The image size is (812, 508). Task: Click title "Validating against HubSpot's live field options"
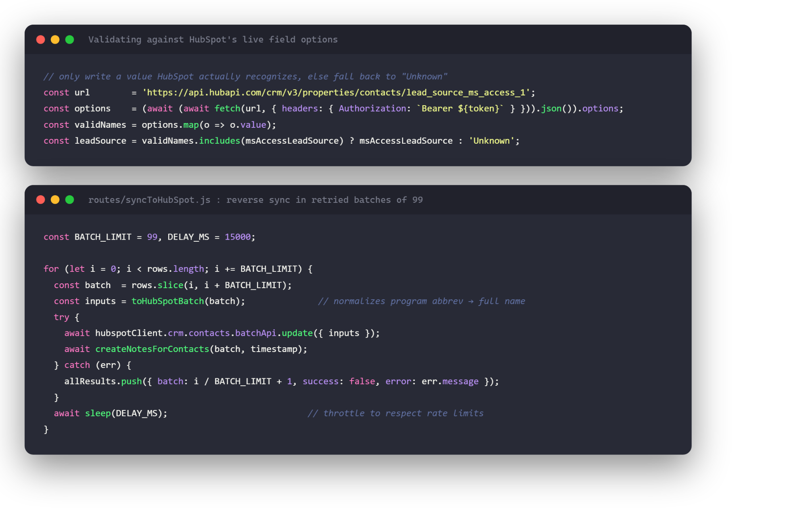pos(213,40)
